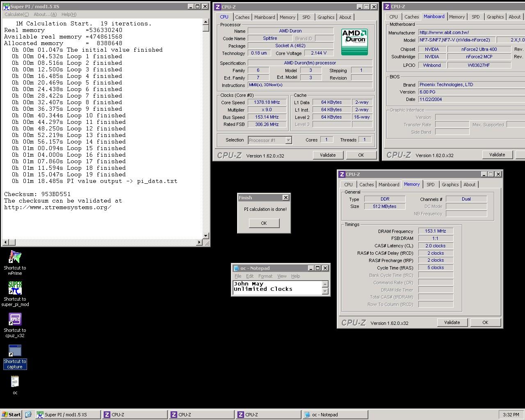Click the Super PI horizontal scrollbar right arrow
This screenshot has width=525, height=420.
[x=199, y=242]
